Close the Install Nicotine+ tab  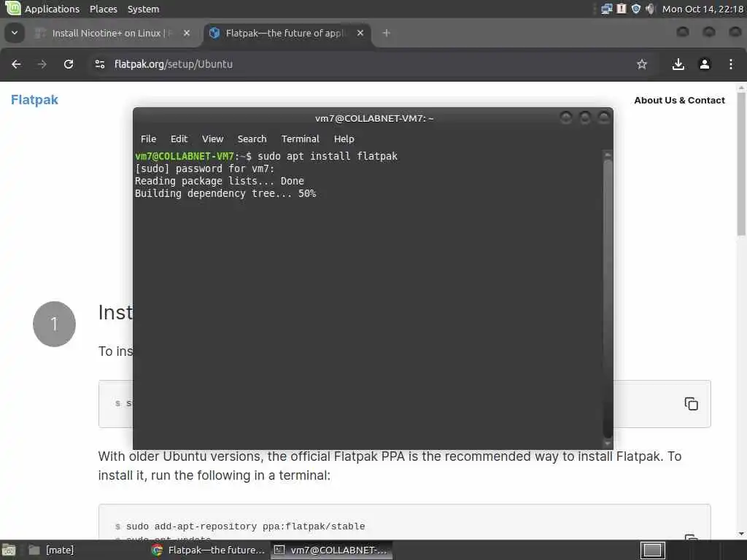187,33
